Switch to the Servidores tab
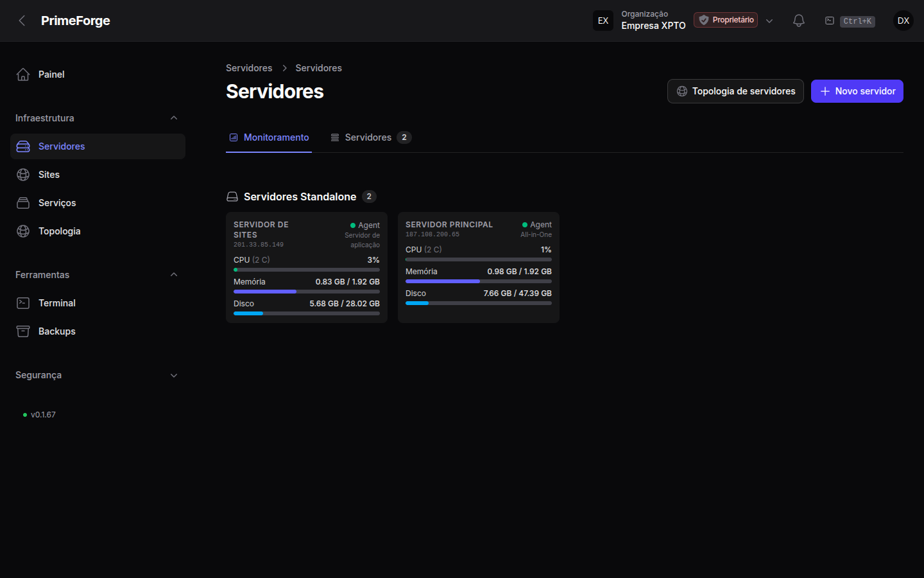This screenshot has height=578, width=924. point(371,137)
